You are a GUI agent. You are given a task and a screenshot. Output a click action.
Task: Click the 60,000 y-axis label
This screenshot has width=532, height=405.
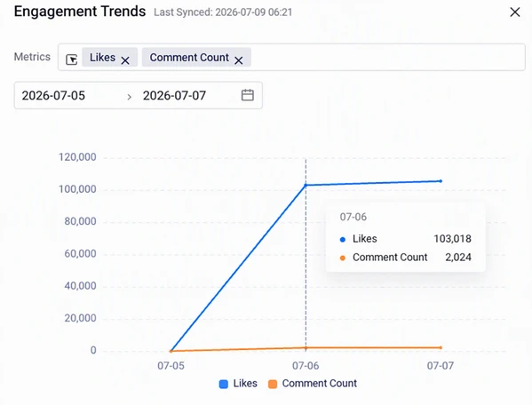(81, 254)
